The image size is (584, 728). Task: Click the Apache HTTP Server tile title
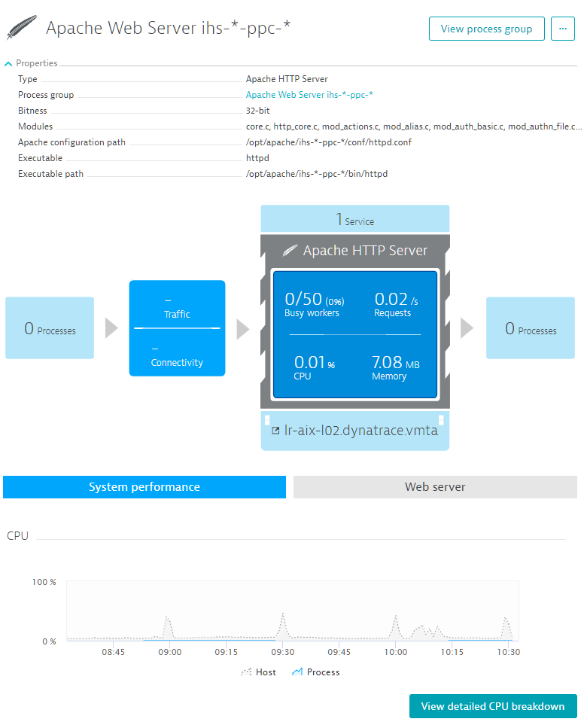point(365,251)
